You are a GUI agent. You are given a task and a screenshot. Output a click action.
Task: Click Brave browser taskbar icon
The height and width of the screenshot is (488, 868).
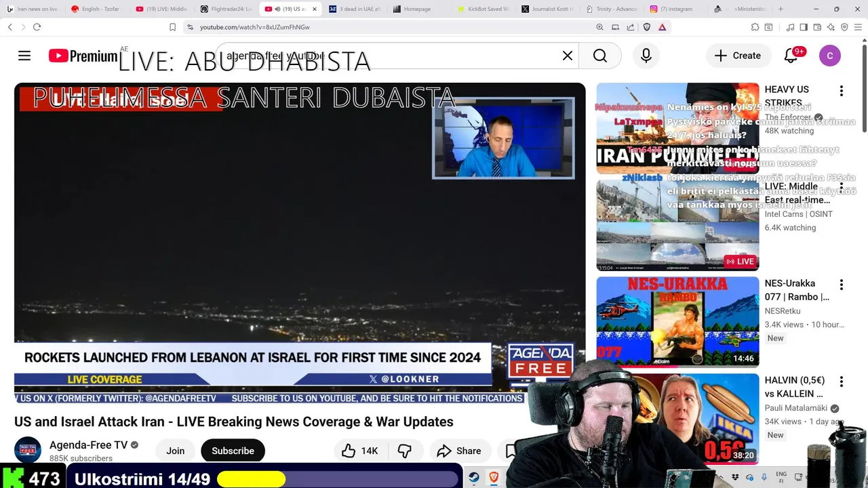494,477
